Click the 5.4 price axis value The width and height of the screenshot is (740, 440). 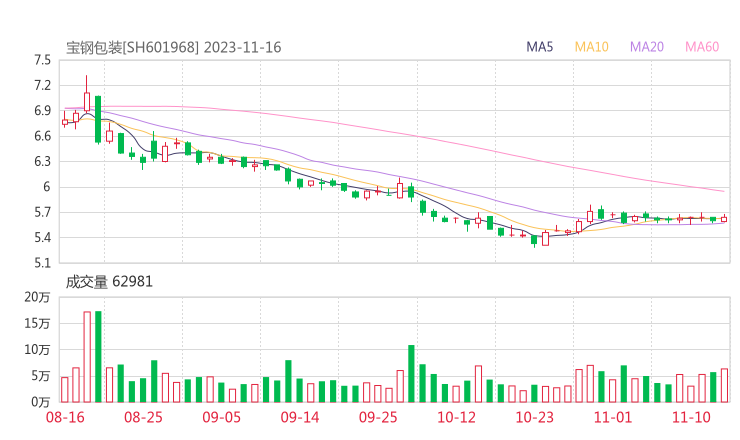tap(42, 237)
